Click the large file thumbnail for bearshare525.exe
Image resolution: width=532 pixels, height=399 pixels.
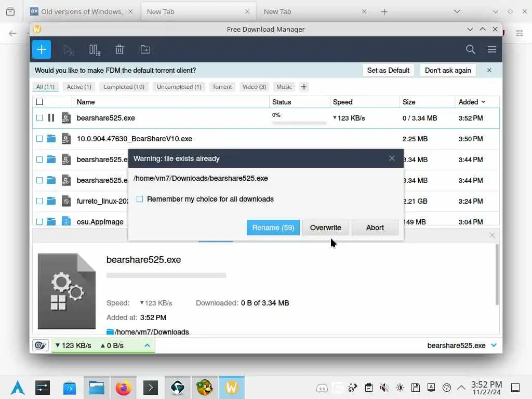click(x=66, y=291)
